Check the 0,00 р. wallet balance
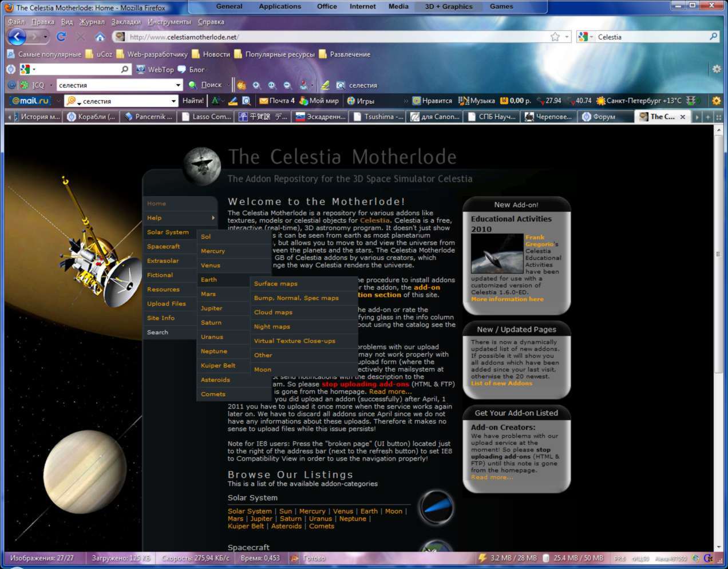This screenshot has height=569, width=728. (516, 101)
